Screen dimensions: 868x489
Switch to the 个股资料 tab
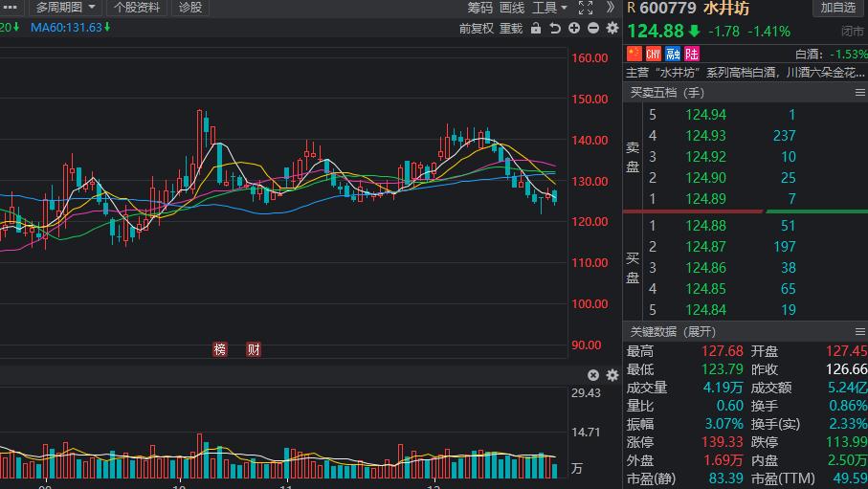136,8
